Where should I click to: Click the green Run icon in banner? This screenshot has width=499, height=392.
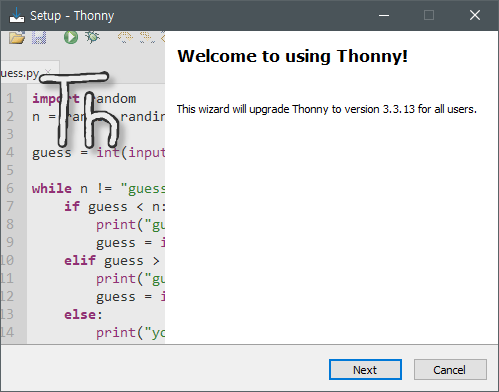point(71,37)
